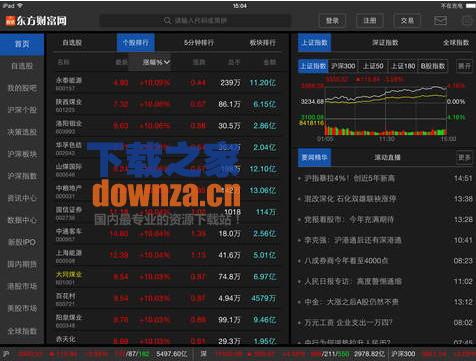Click the 东方财富网 logo

(36, 21)
